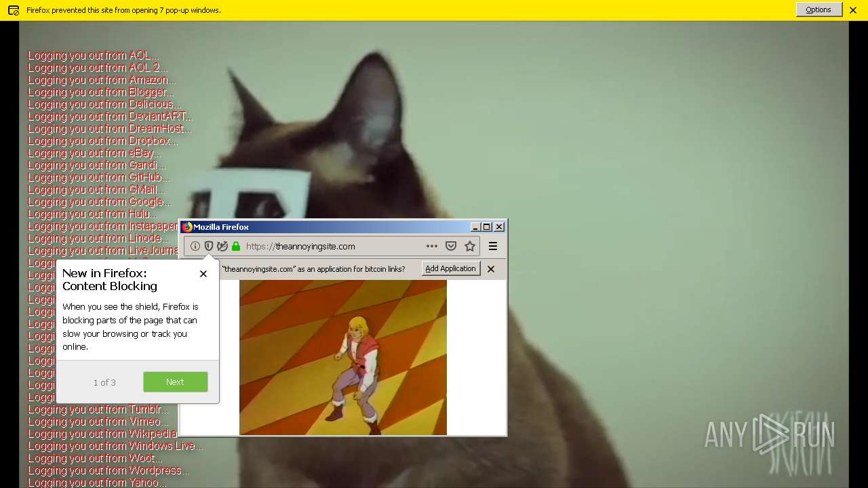Viewport: 868px width, 488px height.
Task: Dismiss the yellow pop-up blocked notification bar
Action: 853,10
